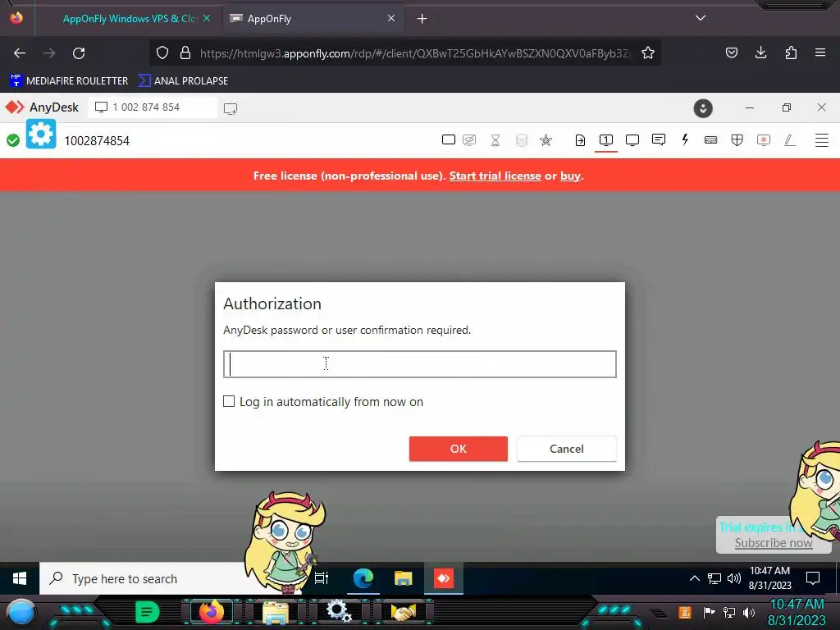Enable Log in automatically from now on
The height and width of the screenshot is (630, 840).
229,401
